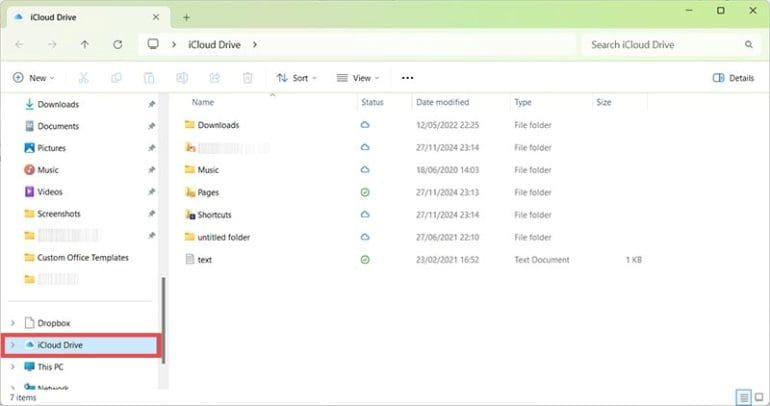The height and width of the screenshot is (406, 770).
Task: Open the Sort dropdown menu
Action: coord(297,78)
